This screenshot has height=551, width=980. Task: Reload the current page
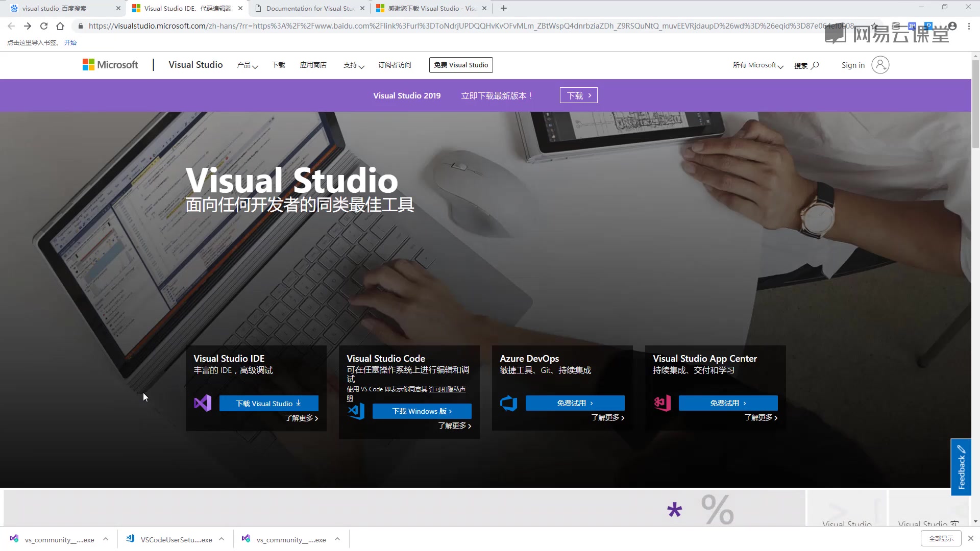[44, 26]
